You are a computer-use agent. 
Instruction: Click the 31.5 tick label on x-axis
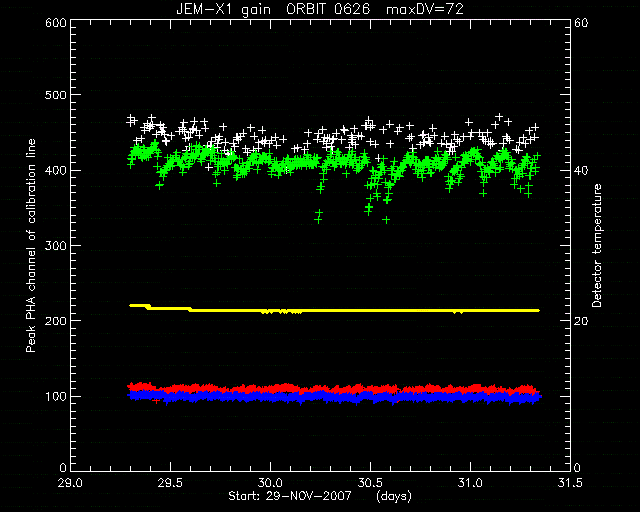570,483
